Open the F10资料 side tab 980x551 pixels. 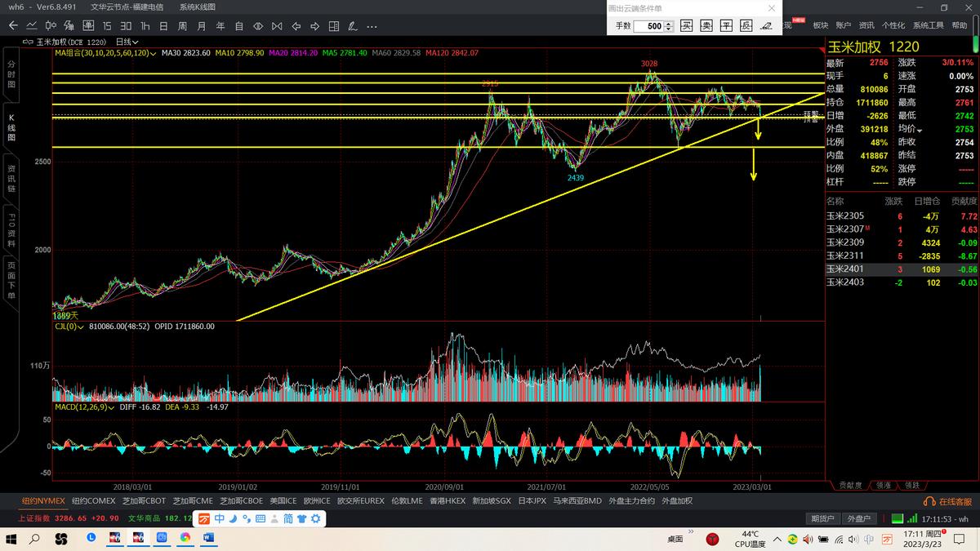[x=11, y=230]
